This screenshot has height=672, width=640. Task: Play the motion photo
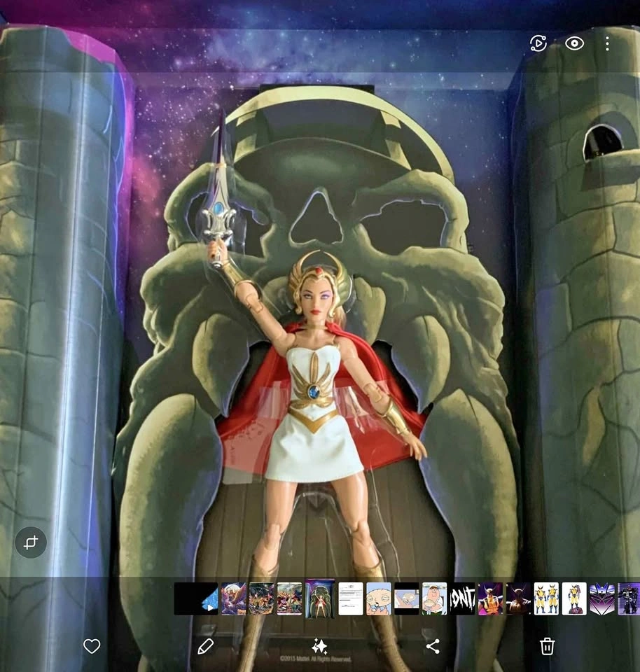538,43
